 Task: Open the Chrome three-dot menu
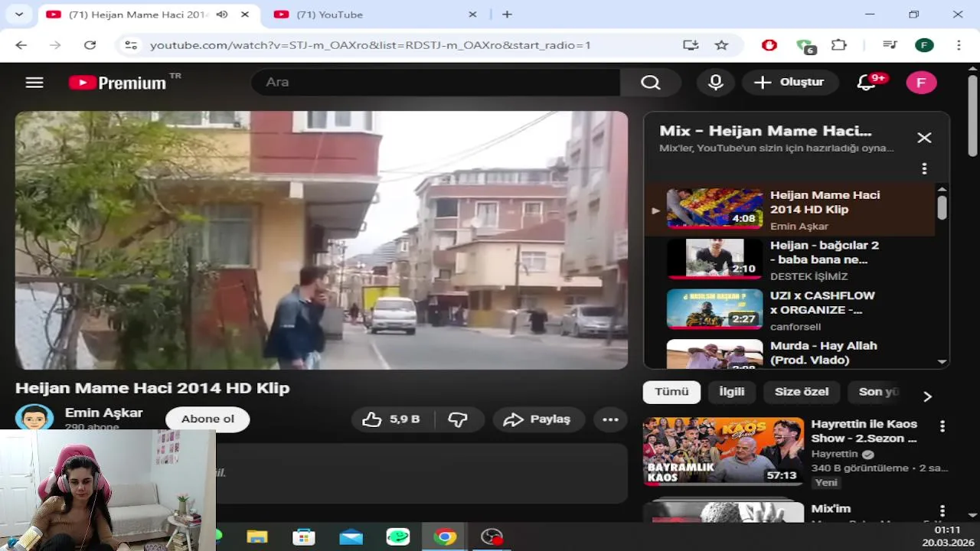(x=959, y=45)
